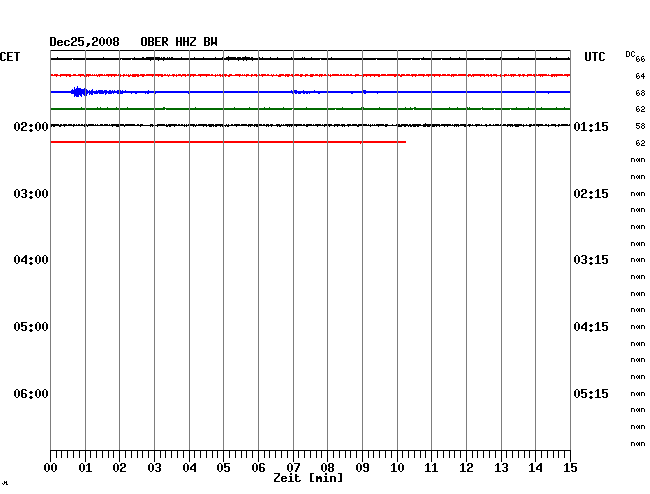Image resolution: width=650 pixels, height=494 pixels.
Task: Click the nan value beside UTC 04:15
Action: pos(638,327)
